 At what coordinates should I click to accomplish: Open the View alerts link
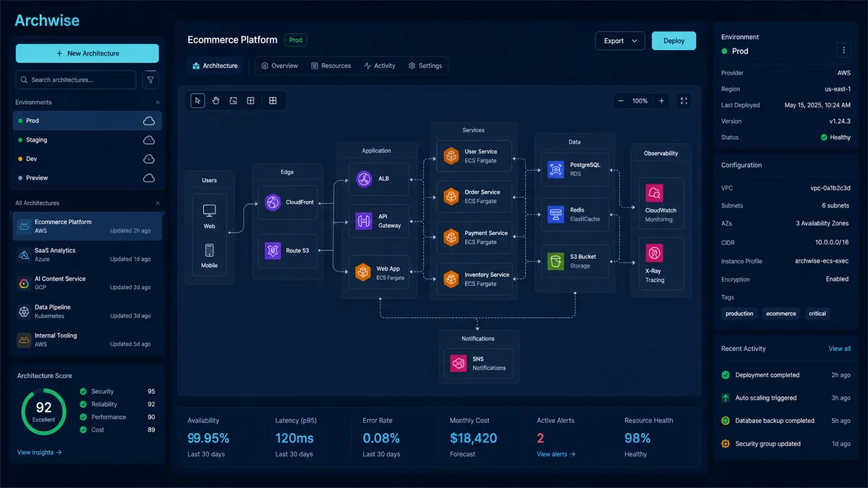tap(556, 454)
